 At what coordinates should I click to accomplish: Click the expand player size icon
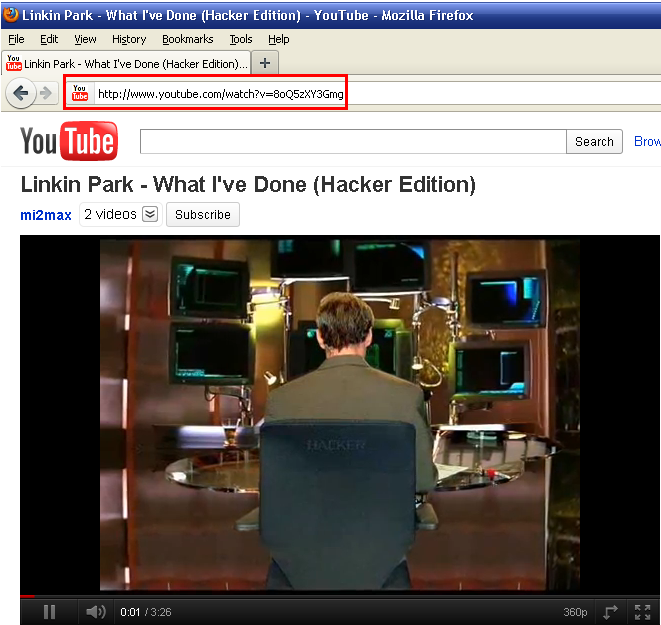[610, 612]
